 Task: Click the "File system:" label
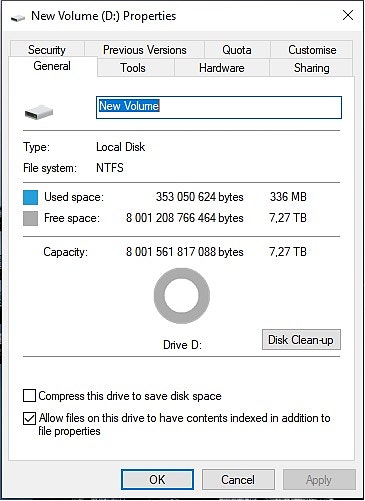pyautogui.click(x=50, y=168)
